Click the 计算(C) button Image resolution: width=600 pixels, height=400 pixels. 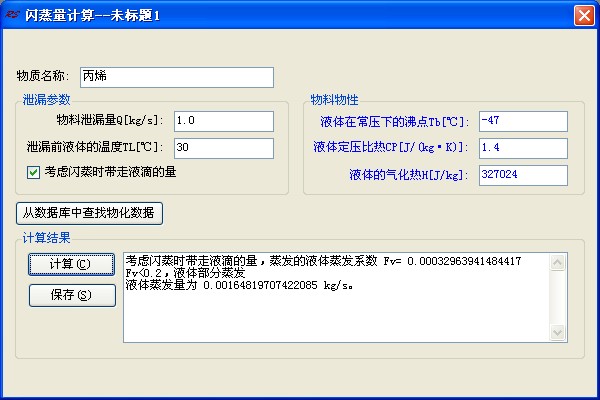(71, 264)
